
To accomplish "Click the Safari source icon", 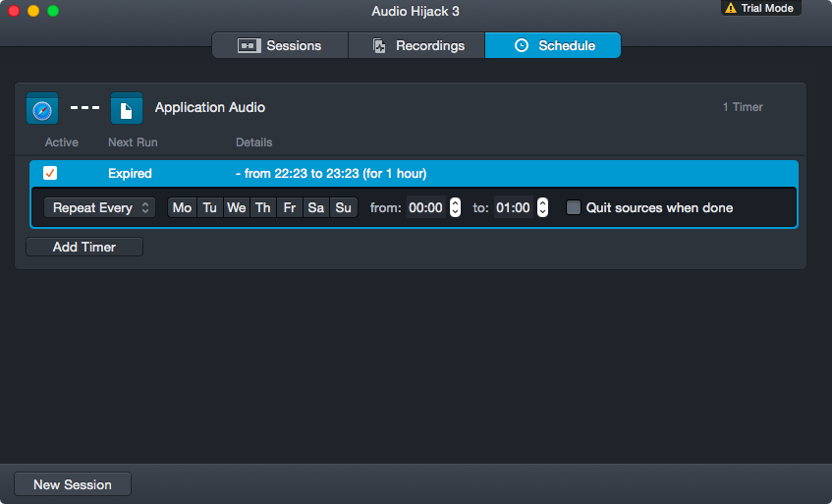I will [x=42, y=108].
